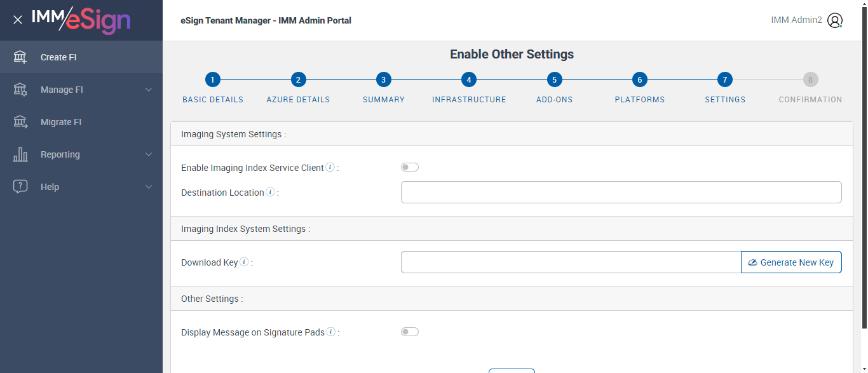
Task: Expand the Help menu chevron
Action: [149, 187]
